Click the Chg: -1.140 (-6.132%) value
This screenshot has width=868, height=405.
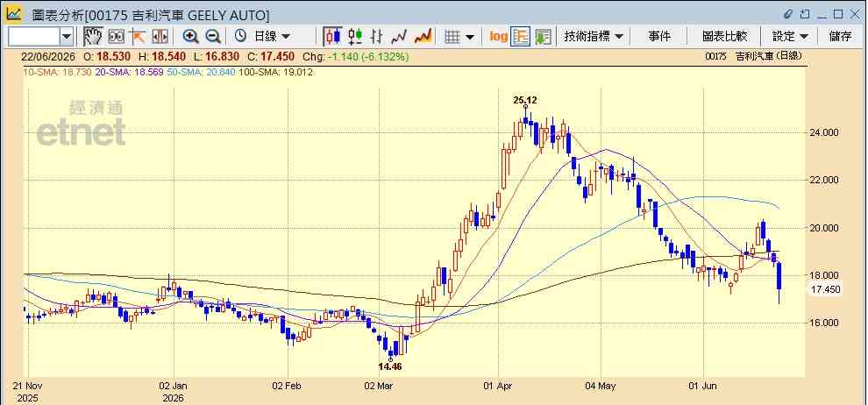pyautogui.click(x=357, y=56)
